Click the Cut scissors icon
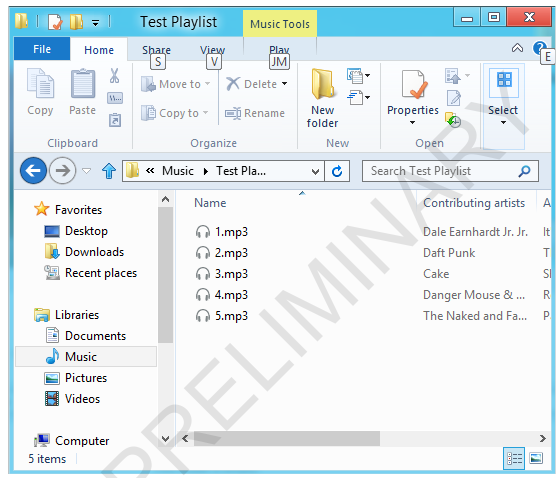Viewport: 560px width, 478px height. pos(114,76)
